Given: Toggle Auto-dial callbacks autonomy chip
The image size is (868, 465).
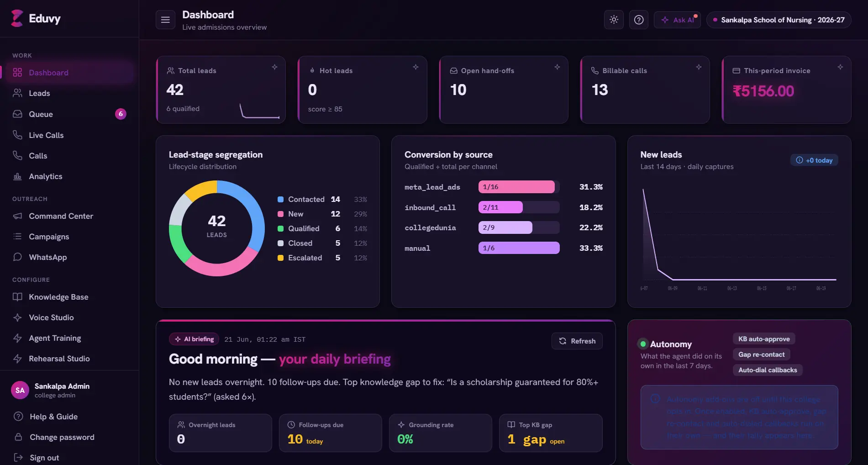Looking at the screenshot, I should pyautogui.click(x=768, y=370).
